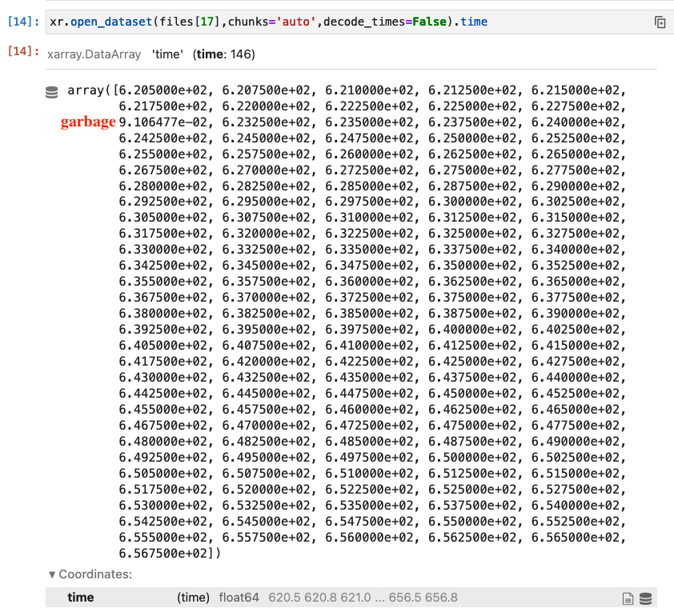Click the value 6.227500e+02
674x616 pixels.
coord(576,106)
